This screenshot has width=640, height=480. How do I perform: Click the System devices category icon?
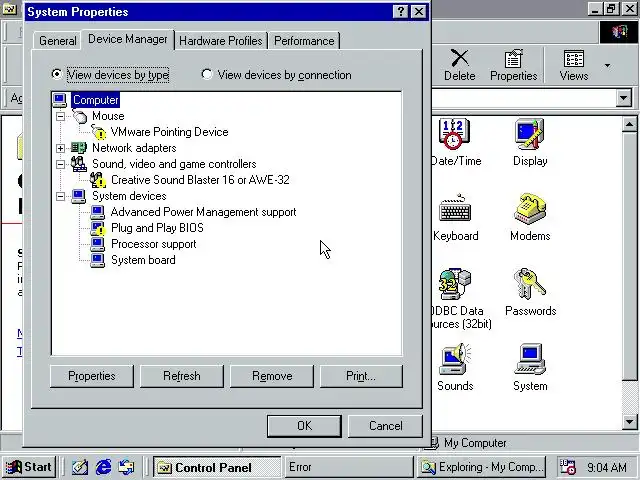point(78,196)
